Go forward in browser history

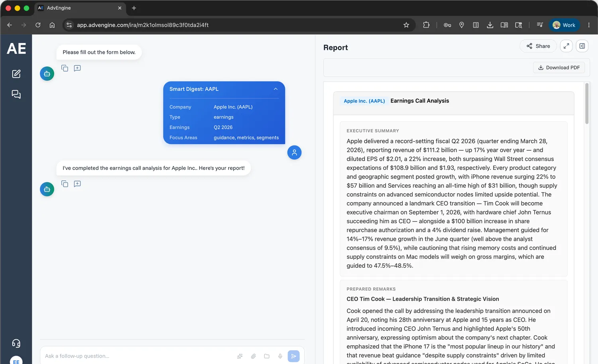click(x=24, y=25)
